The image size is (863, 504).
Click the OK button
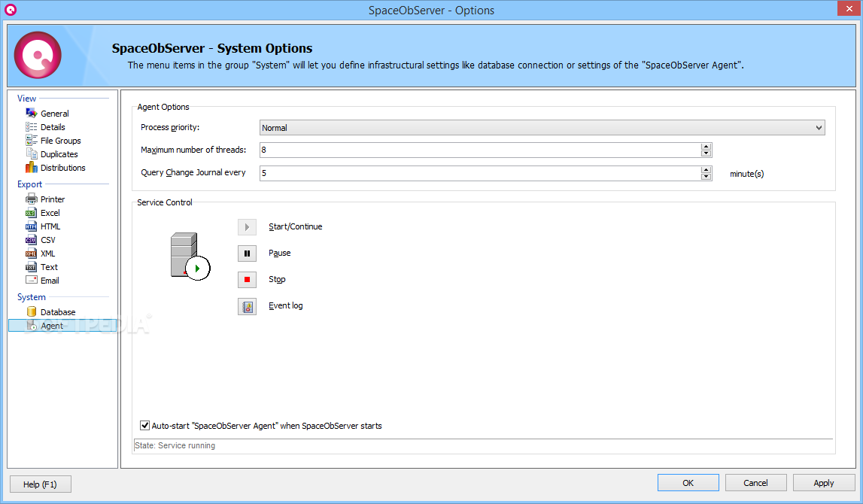point(688,482)
